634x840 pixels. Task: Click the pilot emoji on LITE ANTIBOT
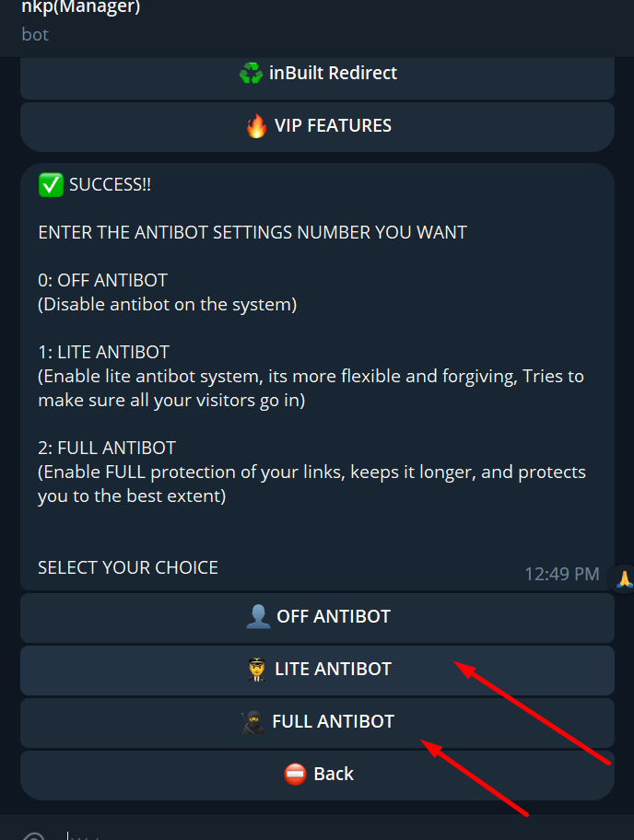coord(257,669)
